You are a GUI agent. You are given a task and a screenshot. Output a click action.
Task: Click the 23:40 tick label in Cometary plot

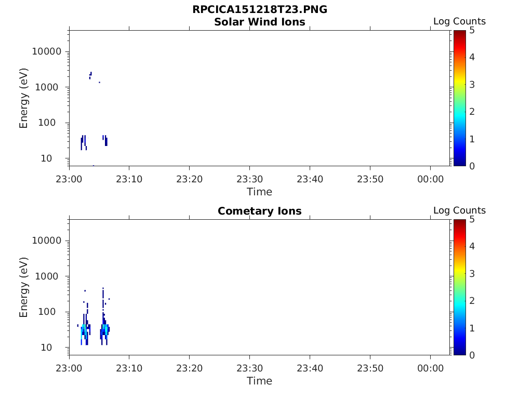coord(310,368)
